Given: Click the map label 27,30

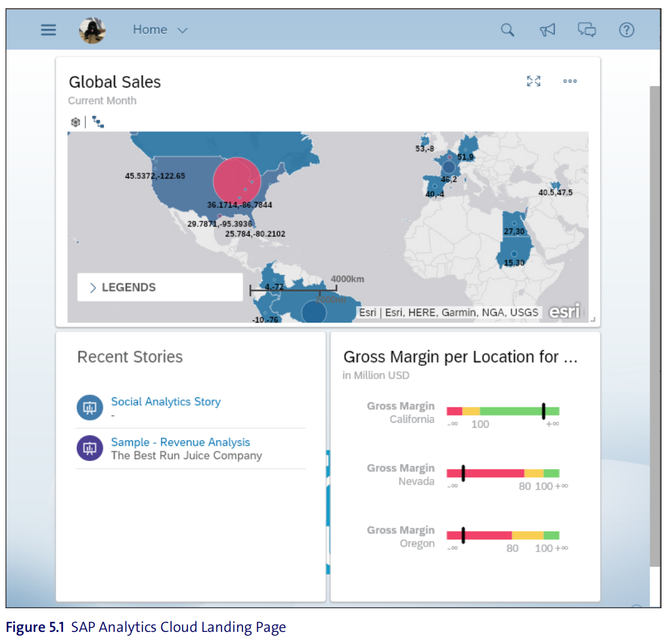Looking at the screenshot, I should [x=514, y=231].
